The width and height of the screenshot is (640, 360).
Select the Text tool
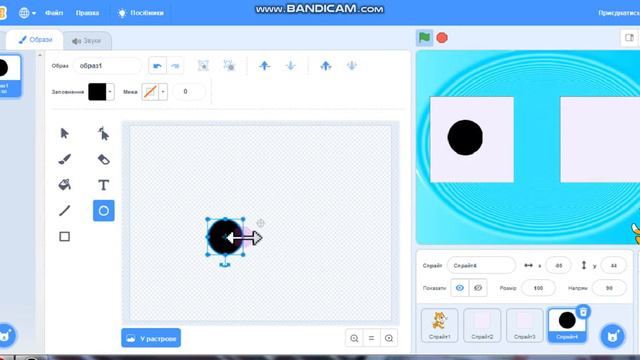click(x=103, y=185)
